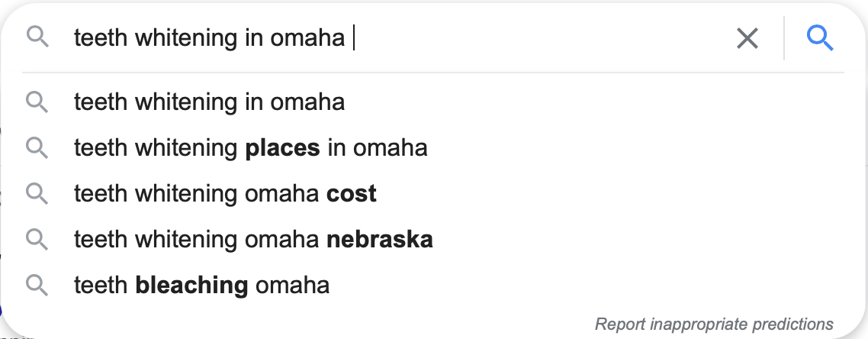This screenshot has height=339, width=868.
Task: Click magnifier icon beside 'omaha cost' suggestion
Action: (x=37, y=193)
